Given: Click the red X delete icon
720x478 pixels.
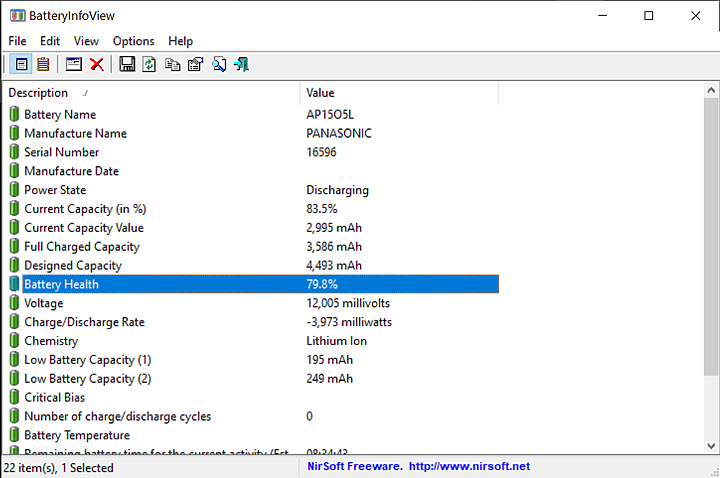Looking at the screenshot, I should pos(96,64).
